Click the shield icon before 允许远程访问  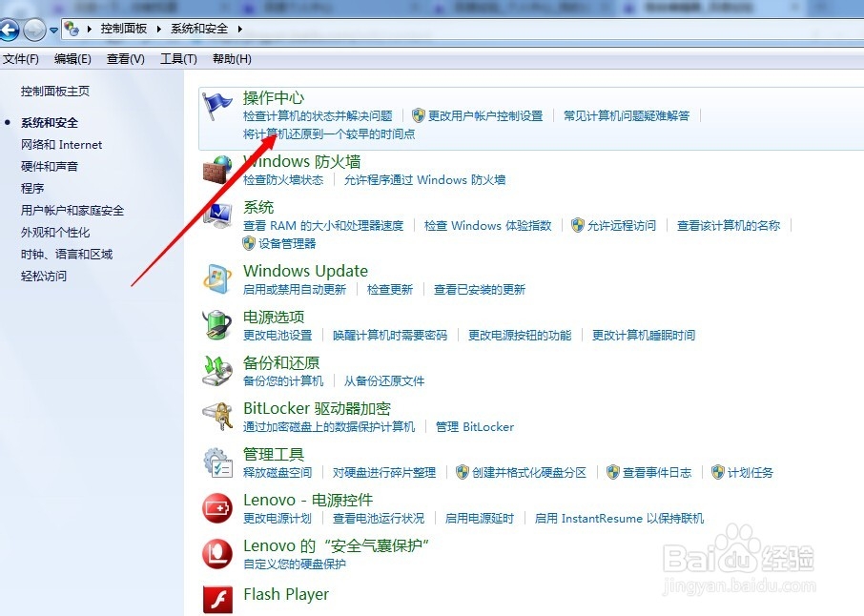coord(577,225)
